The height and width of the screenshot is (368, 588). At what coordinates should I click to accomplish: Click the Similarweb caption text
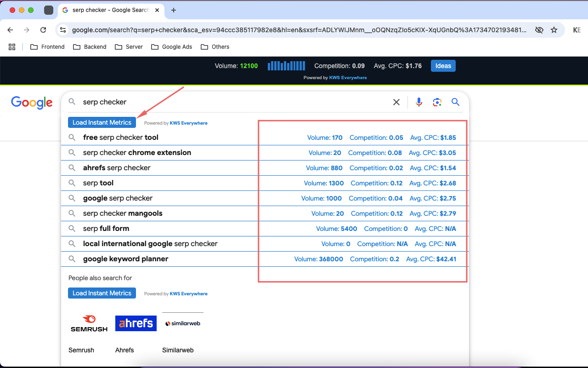pyautogui.click(x=178, y=350)
